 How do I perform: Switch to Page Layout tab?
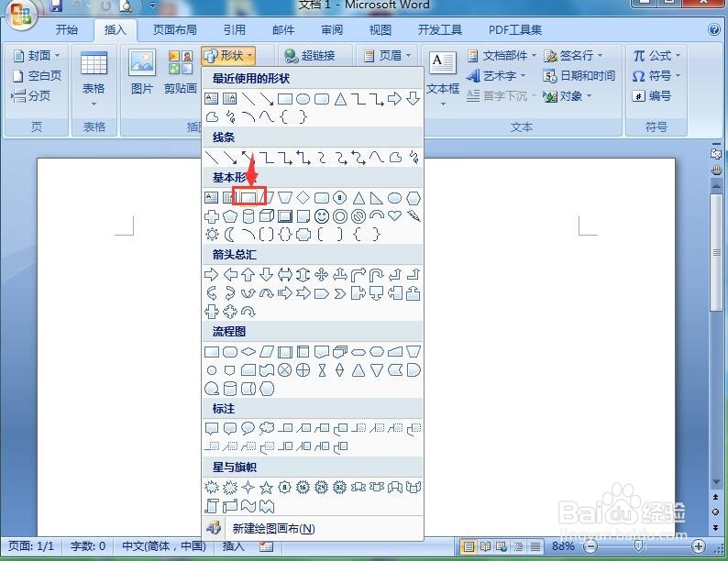click(x=174, y=29)
